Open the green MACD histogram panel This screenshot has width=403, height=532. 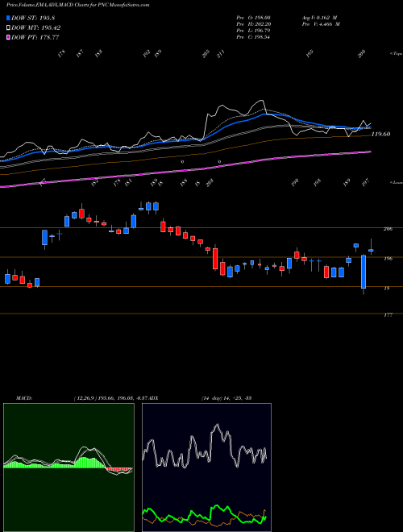[69, 468]
